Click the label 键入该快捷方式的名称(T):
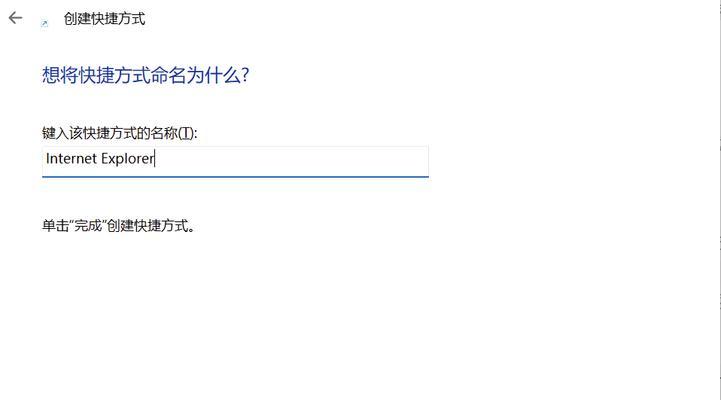 120,133
